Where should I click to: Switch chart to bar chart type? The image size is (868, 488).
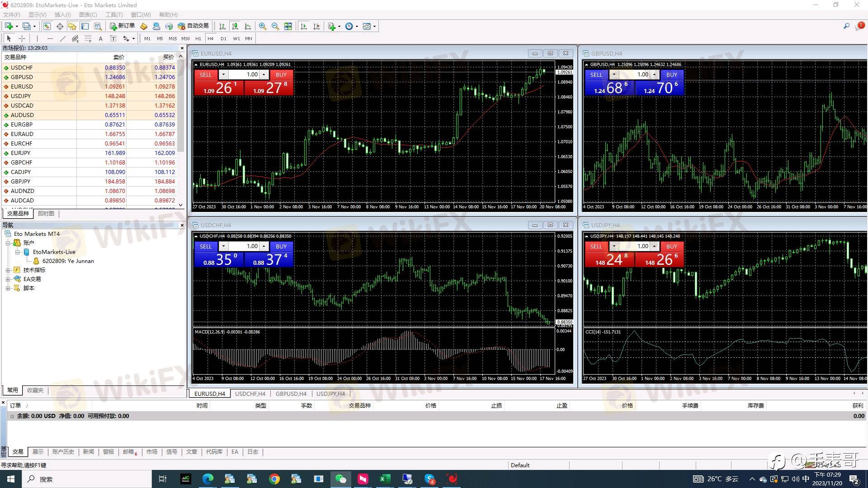point(222,26)
